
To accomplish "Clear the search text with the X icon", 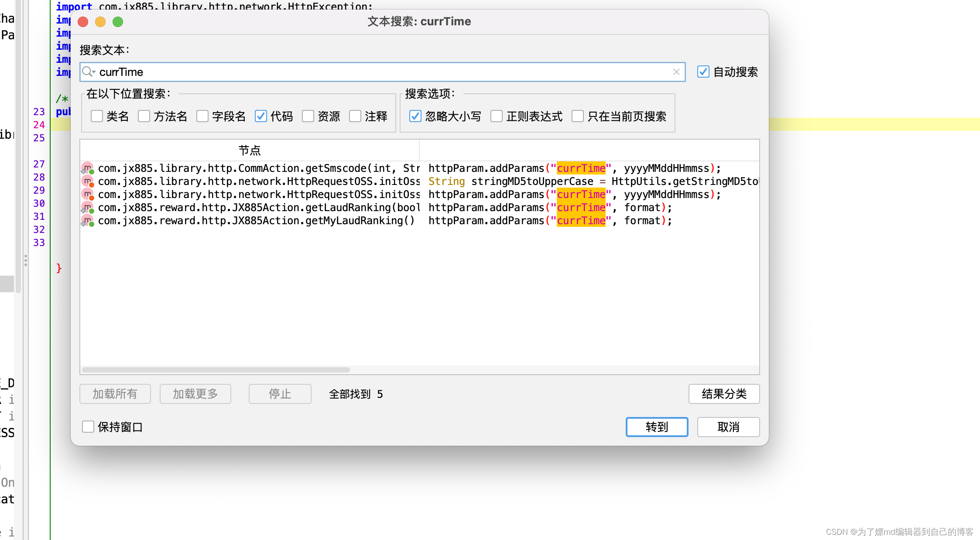I will [676, 72].
